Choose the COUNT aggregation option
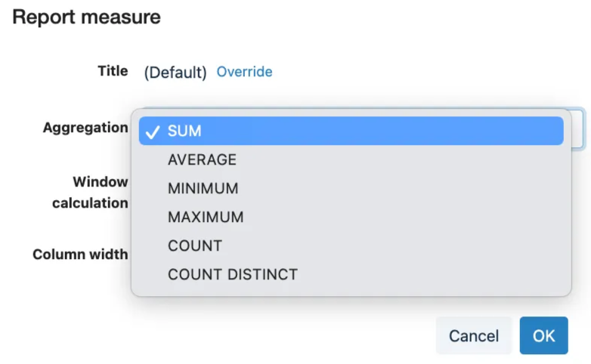591x364 pixels. click(x=195, y=245)
